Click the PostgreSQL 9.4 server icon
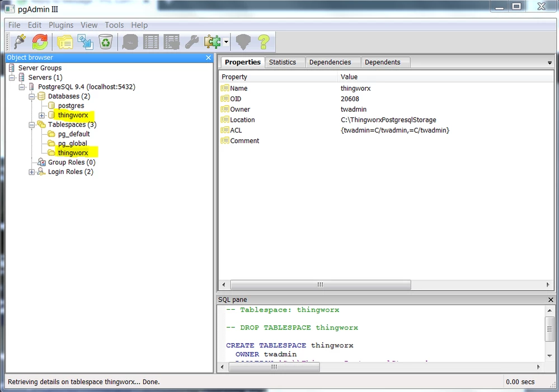Image resolution: width=559 pixels, height=392 pixels. coord(32,87)
